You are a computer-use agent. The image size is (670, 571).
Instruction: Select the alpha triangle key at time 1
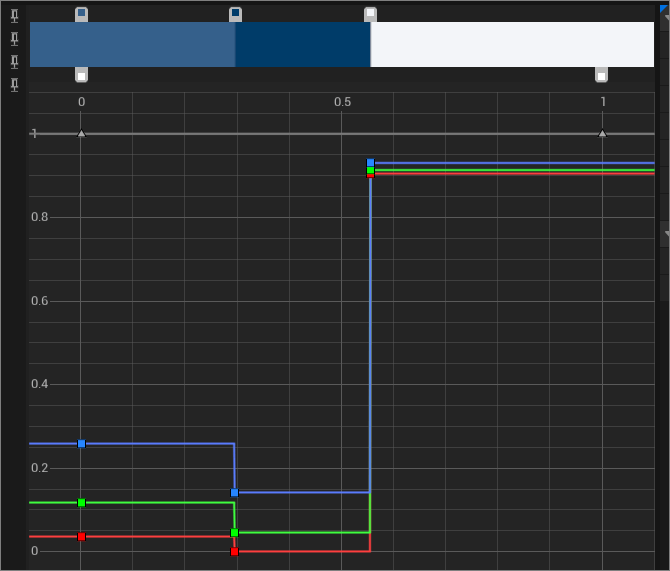[602, 133]
